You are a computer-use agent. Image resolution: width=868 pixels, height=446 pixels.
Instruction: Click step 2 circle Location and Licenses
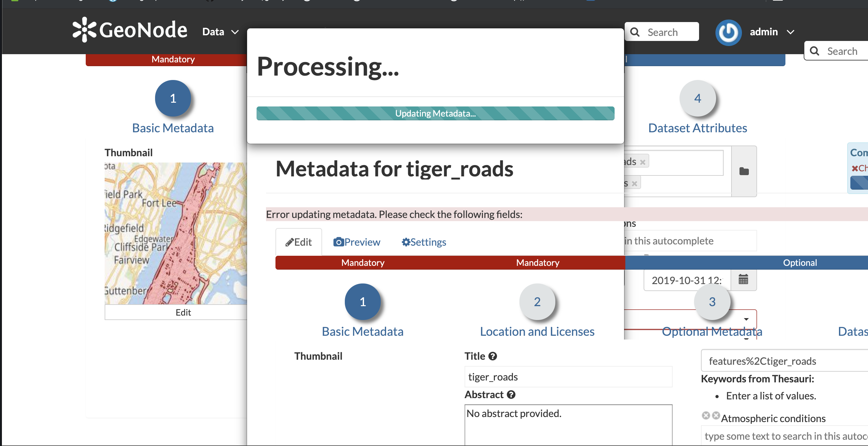tap(537, 302)
